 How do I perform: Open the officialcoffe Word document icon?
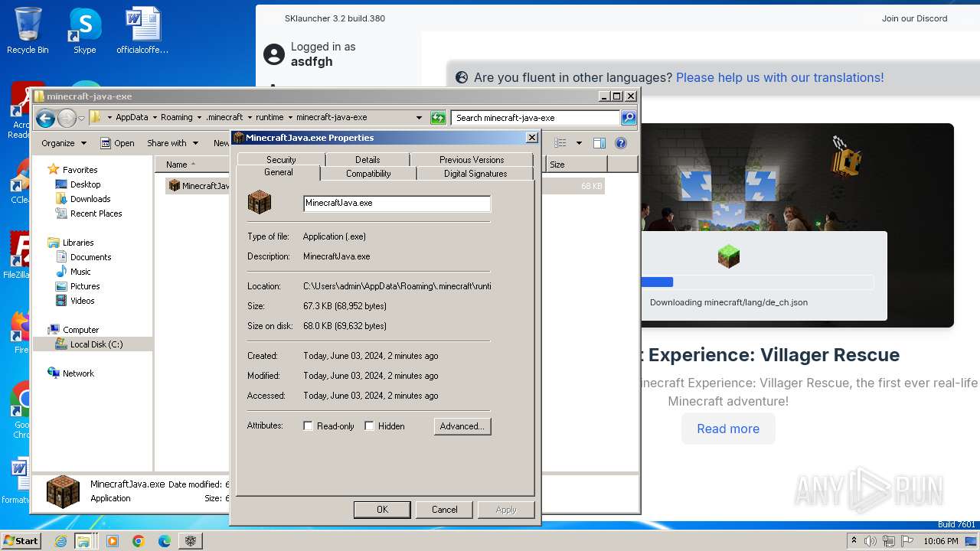tap(142, 31)
